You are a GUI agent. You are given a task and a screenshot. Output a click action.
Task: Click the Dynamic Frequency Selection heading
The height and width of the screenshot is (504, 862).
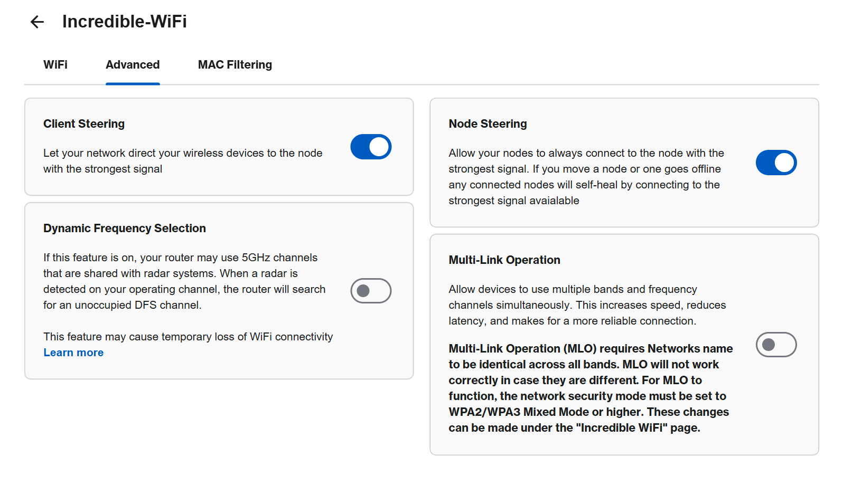(125, 229)
